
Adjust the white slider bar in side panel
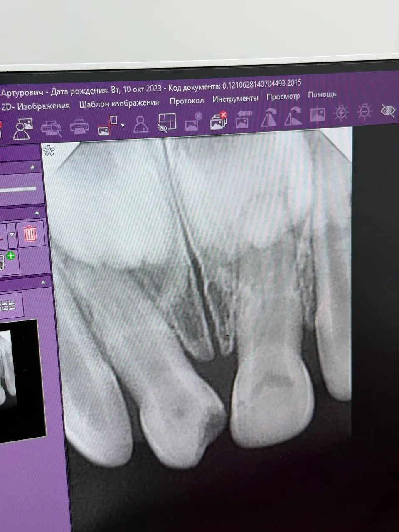click(x=17, y=190)
